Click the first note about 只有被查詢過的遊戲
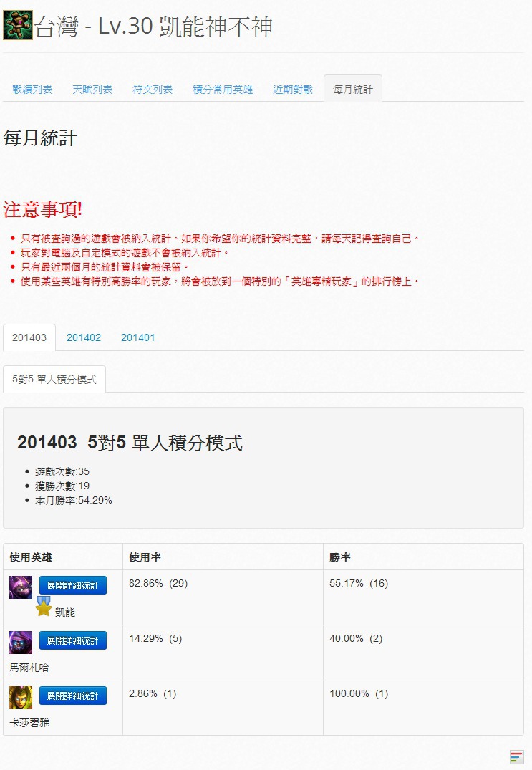 click(x=220, y=239)
